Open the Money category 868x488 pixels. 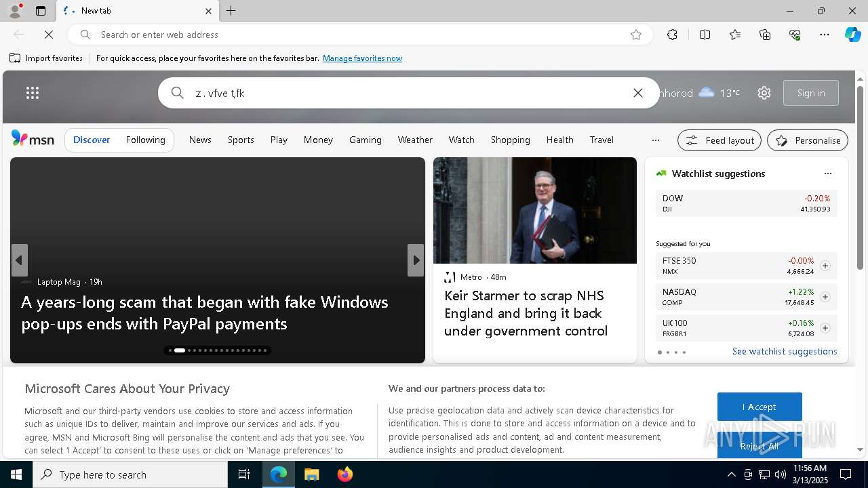coord(318,140)
